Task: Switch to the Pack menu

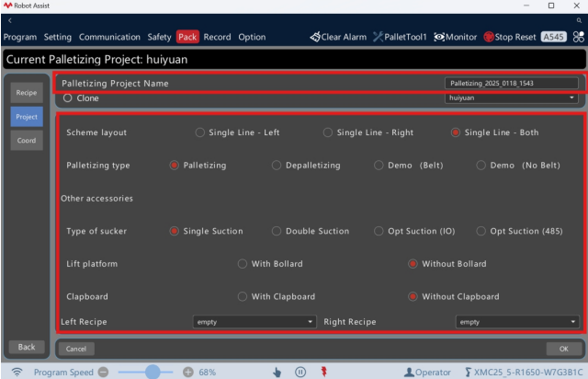Action: click(187, 37)
